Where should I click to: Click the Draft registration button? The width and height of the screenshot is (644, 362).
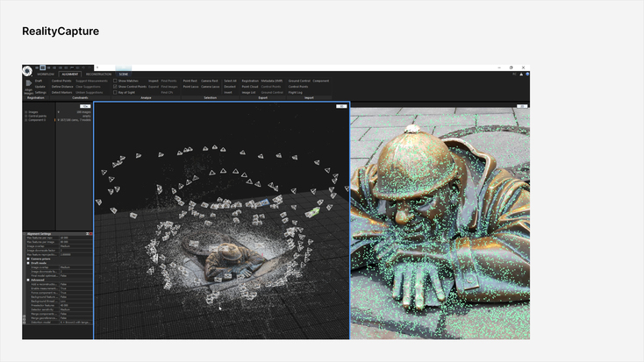(x=39, y=81)
